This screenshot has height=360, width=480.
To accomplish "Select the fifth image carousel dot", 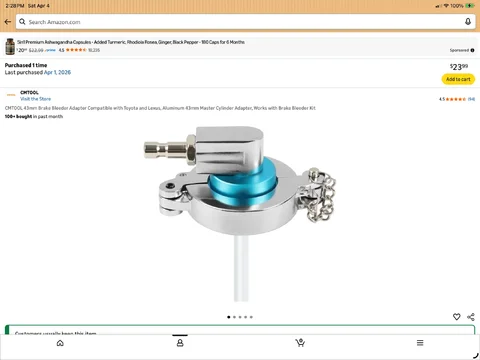I will [x=251, y=317].
